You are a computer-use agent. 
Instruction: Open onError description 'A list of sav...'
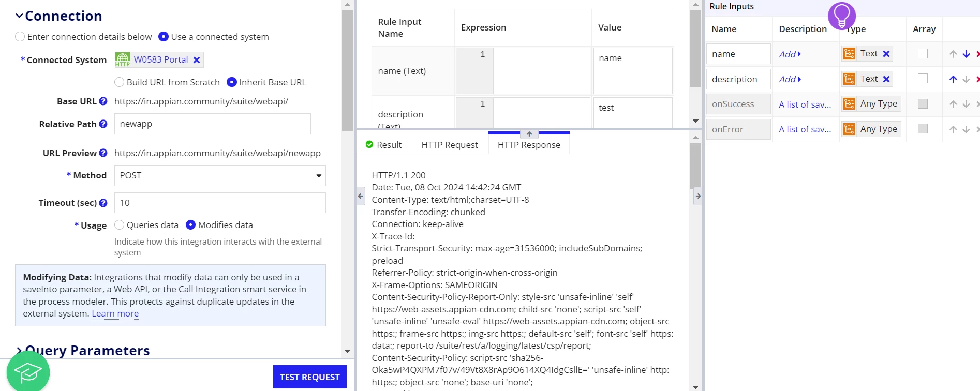805,129
